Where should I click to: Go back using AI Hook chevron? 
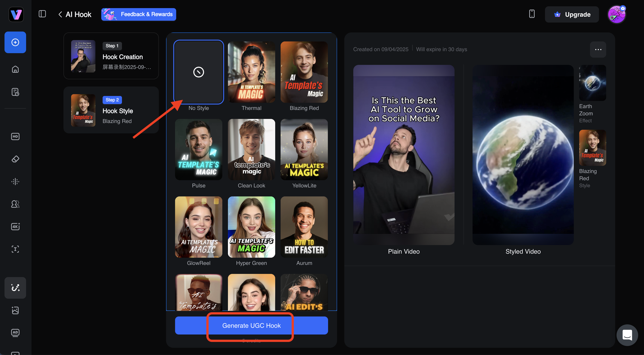click(x=60, y=14)
